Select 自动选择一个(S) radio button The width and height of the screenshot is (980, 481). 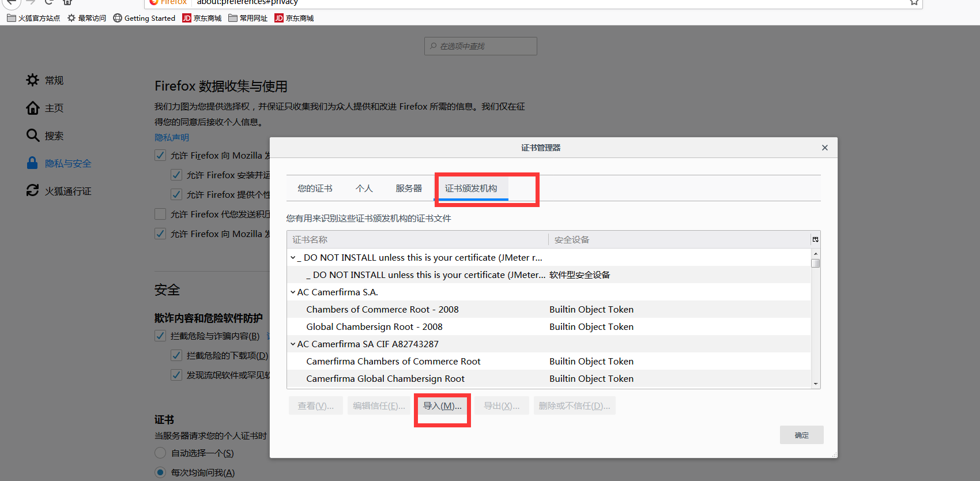pos(160,453)
